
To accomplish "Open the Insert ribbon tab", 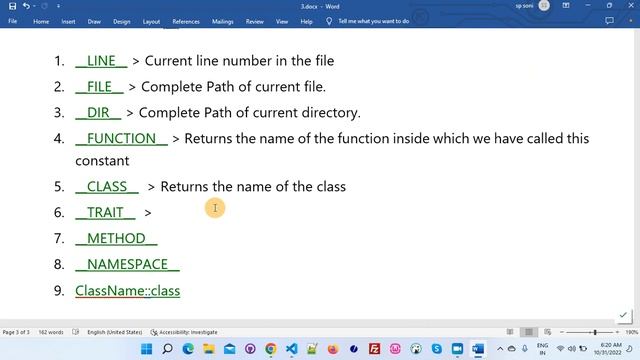I will point(68,21).
